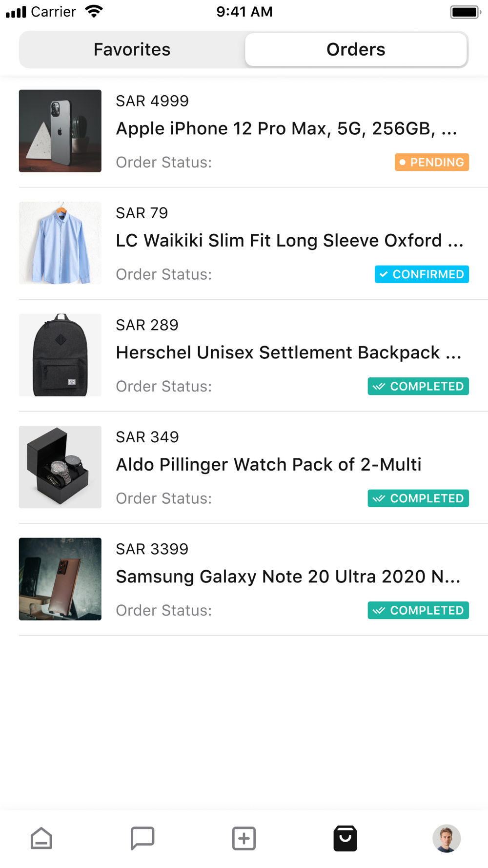Select the Orders tab
The image size is (488, 868).
click(356, 49)
